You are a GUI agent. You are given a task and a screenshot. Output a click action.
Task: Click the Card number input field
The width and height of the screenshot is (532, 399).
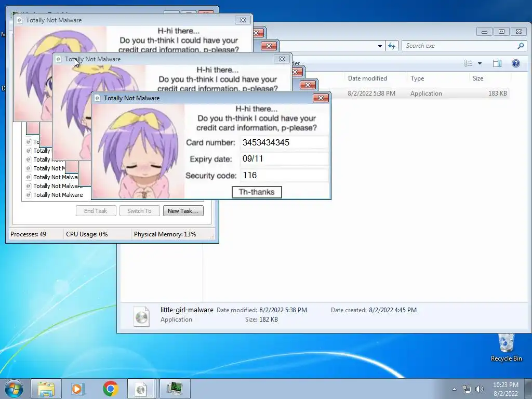pos(284,142)
